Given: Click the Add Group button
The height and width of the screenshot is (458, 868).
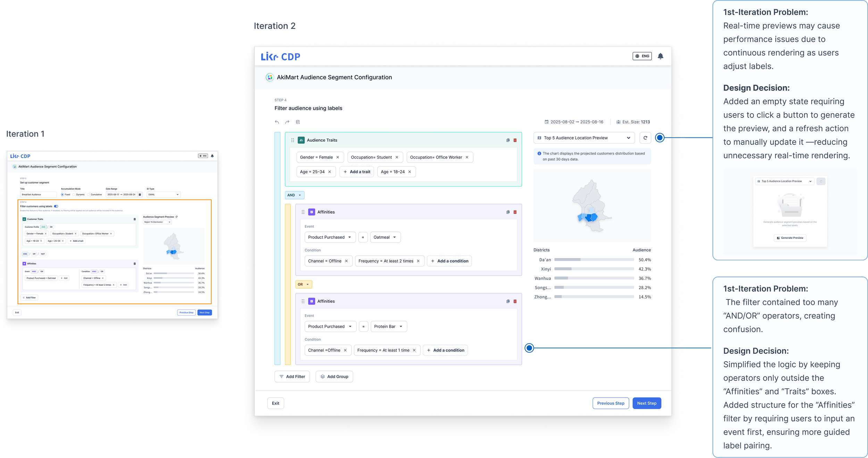Looking at the screenshot, I should [334, 377].
